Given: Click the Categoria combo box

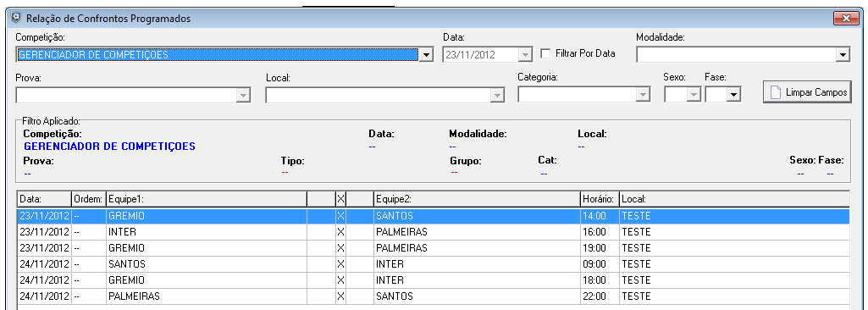Looking at the screenshot, I should [x=583, y=95].
